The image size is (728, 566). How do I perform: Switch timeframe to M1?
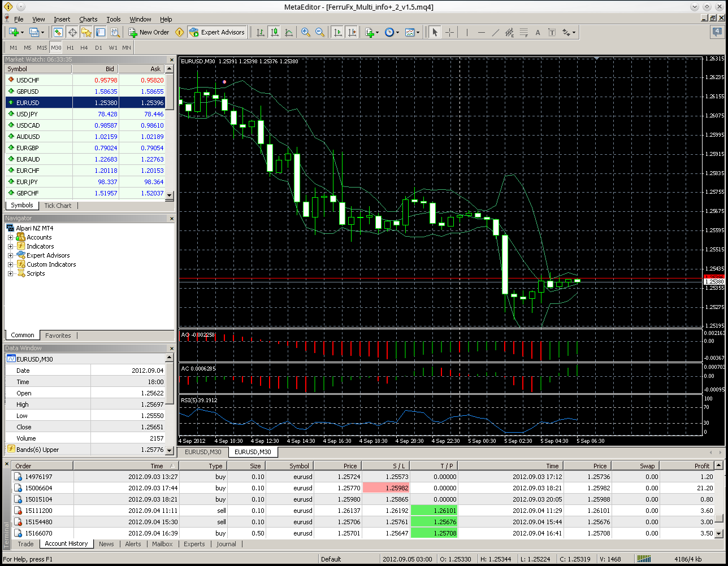(x=14, y=47)
